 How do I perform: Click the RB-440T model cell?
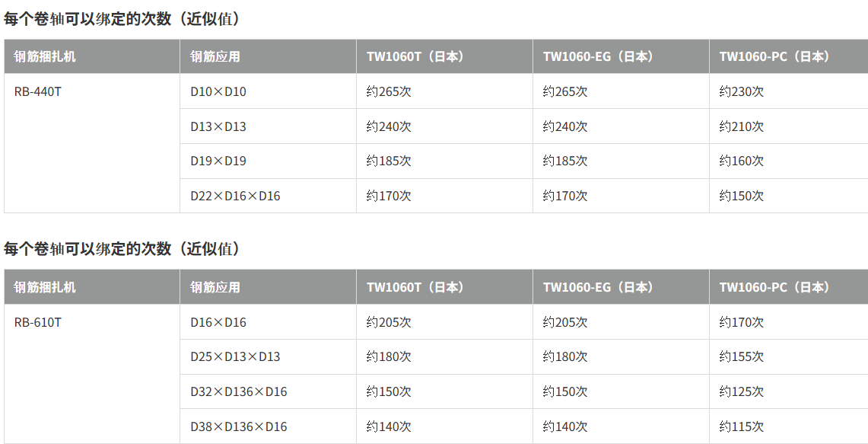tap(38, 91)
